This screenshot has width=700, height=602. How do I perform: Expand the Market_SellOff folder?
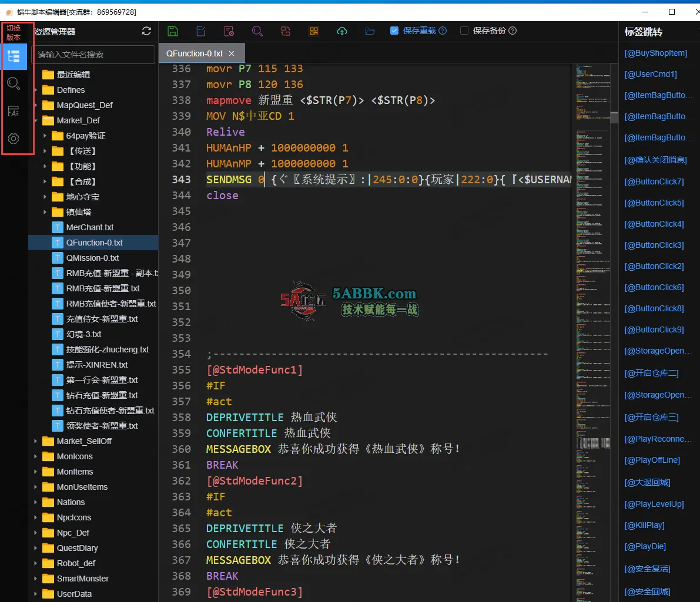click(x=35, y=441)
